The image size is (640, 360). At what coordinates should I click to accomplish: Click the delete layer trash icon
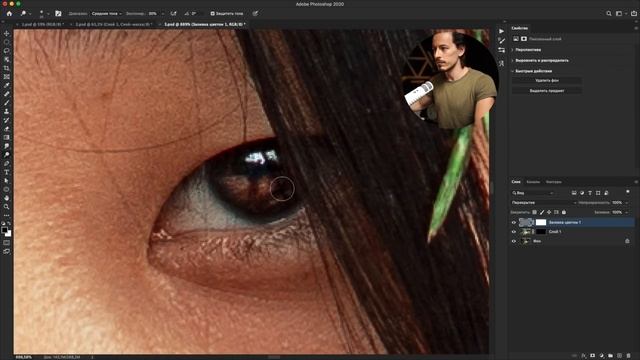629,356
